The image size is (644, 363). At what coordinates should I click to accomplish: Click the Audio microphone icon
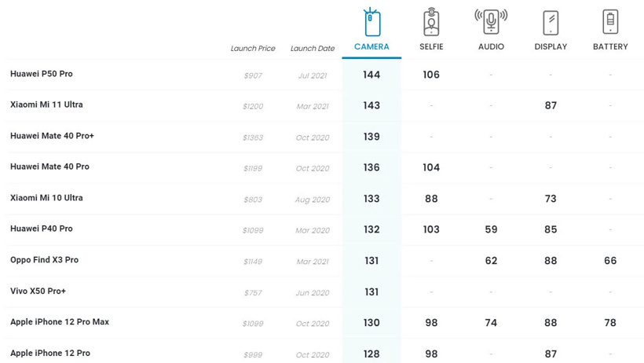[x=491, y=21]
